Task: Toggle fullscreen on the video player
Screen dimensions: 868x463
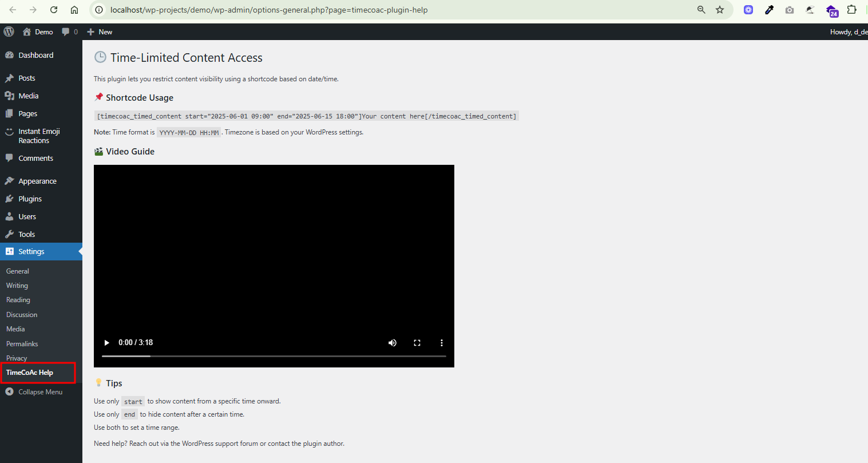Action: (417, 342)
